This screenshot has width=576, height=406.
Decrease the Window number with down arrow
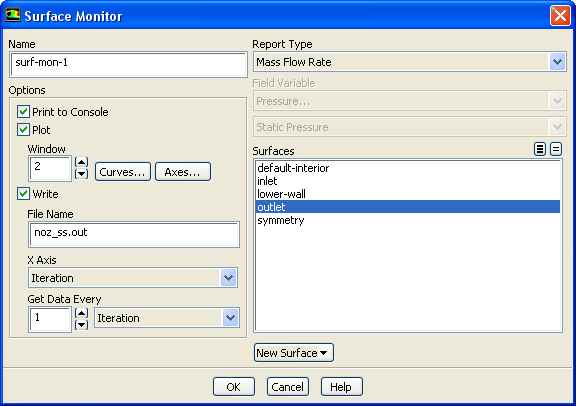point(81,174)
